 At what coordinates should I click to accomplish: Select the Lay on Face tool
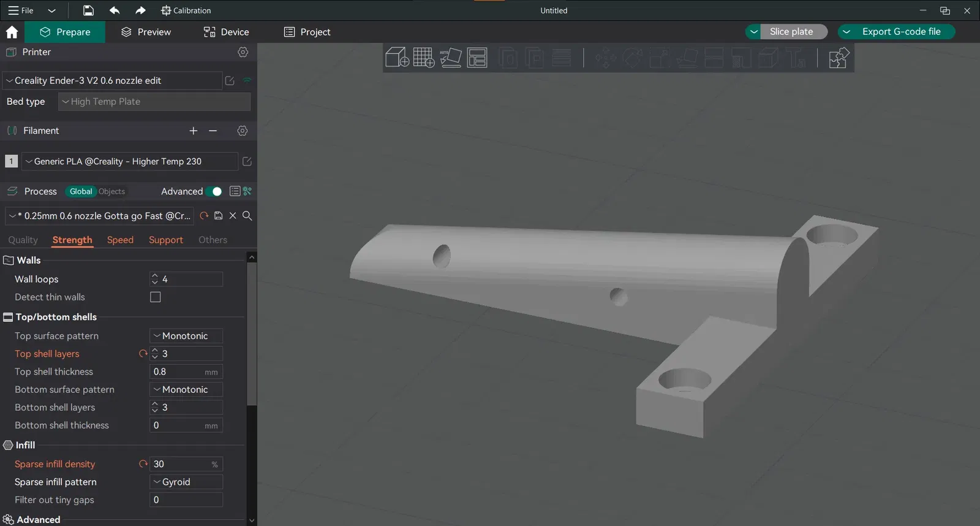[687, 58]
